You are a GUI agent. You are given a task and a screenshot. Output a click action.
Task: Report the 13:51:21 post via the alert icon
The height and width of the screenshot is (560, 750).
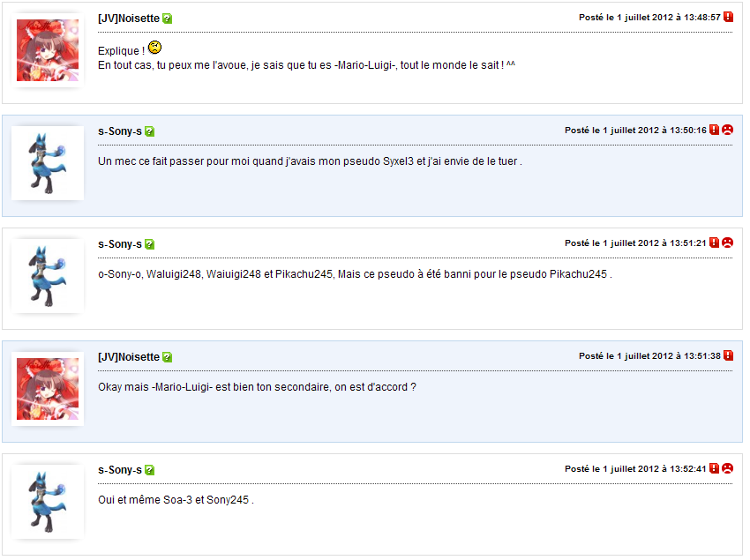714,243
